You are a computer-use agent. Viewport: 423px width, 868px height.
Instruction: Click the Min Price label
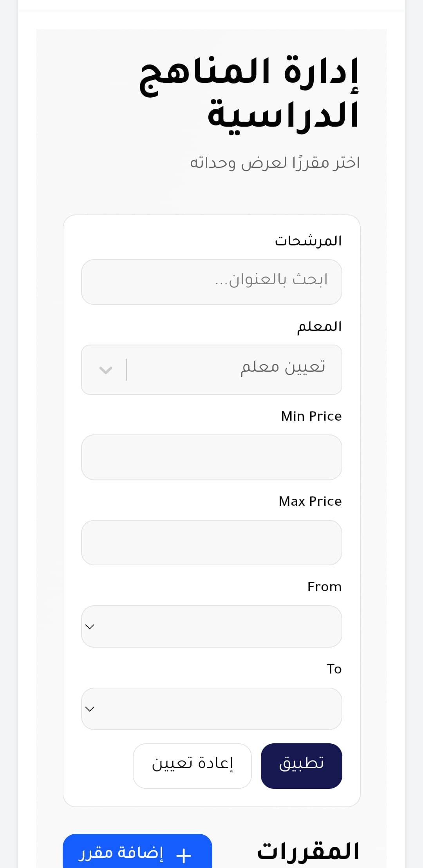tap(311, 416)
